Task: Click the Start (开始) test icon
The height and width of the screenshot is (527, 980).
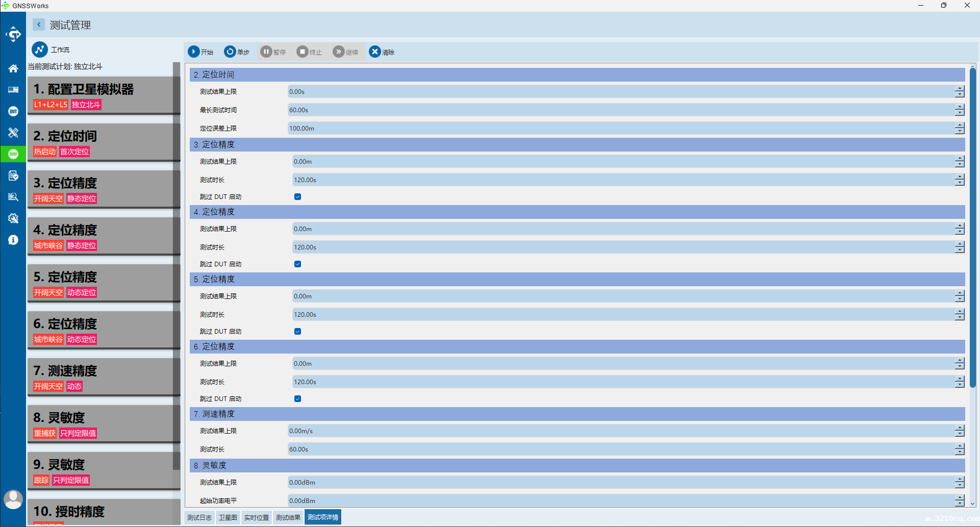Action: [194, 52]
